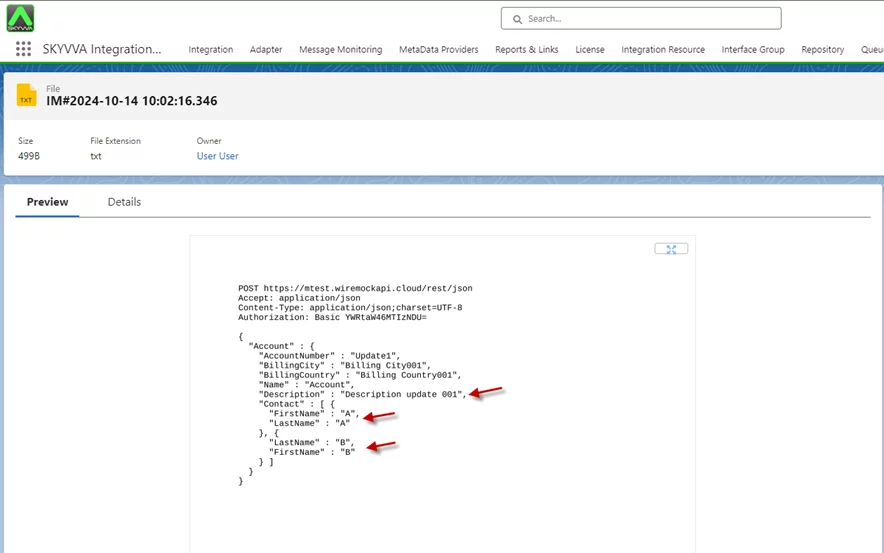Select the Reports & Links tab
884x553 pixels.
(526, 50)
